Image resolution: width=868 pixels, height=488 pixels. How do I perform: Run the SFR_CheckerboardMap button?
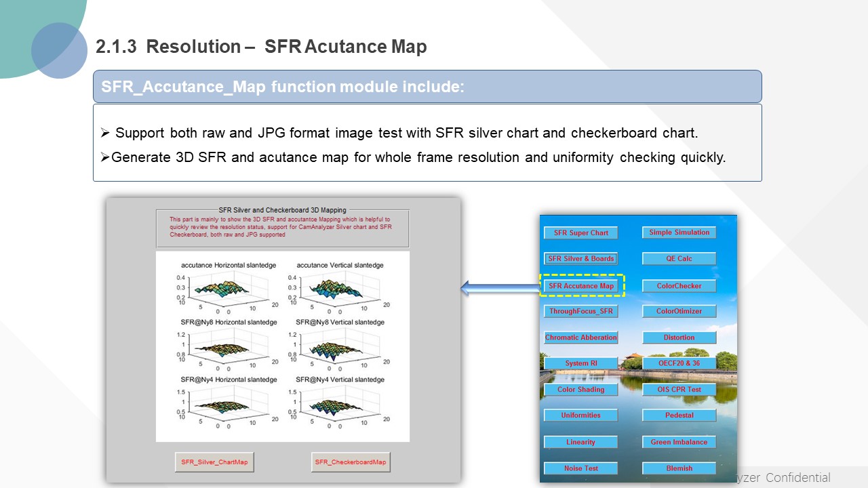pos(351,462)
